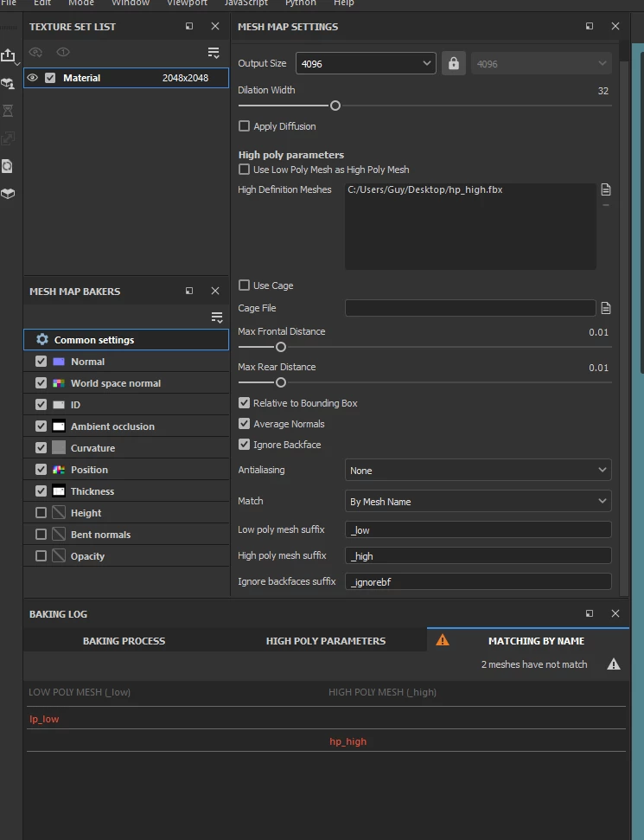The width and height of the screenshot is (644, 840).
Task: Uncheck the ID baker checkbox
Action: click(41, 405)
